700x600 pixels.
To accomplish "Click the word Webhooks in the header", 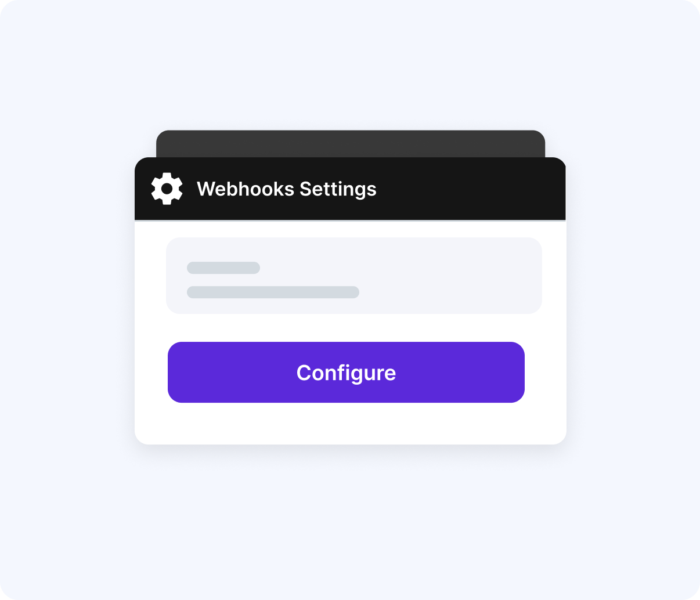I will tap(246, 189).
